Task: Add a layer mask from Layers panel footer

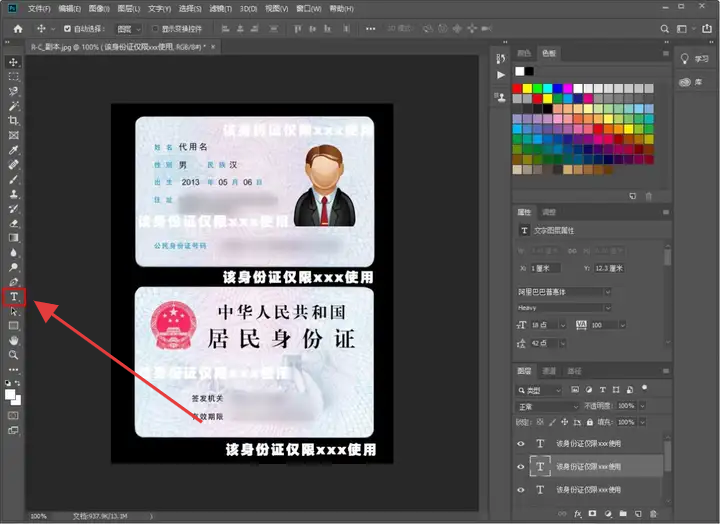Action: coord(592,513)
